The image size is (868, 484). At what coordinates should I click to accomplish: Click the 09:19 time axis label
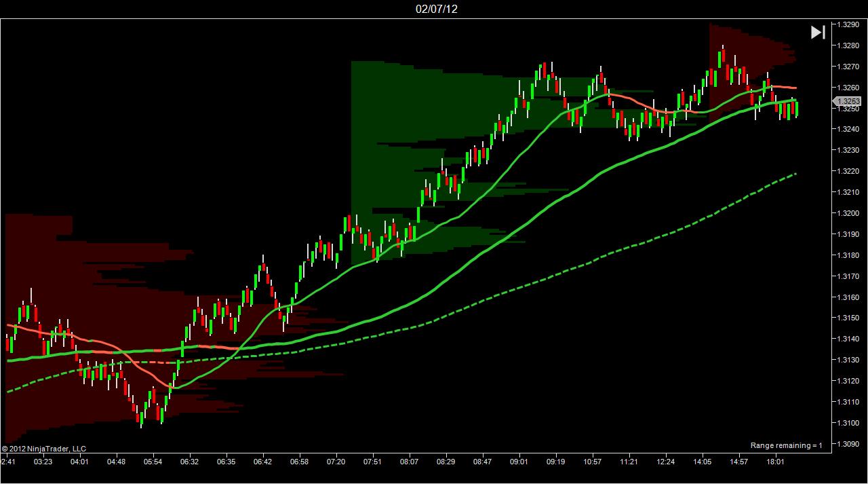(x=555, y=462)
